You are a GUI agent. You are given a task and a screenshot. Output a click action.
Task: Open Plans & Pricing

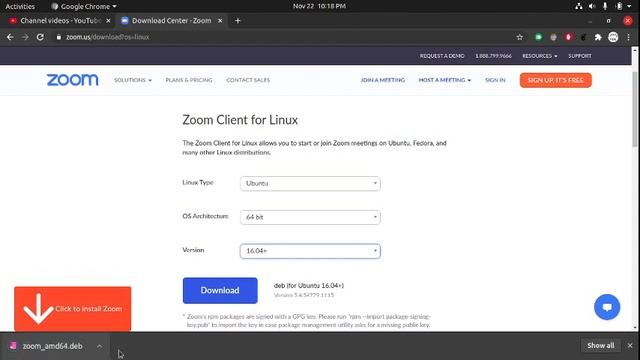[189, 80]
